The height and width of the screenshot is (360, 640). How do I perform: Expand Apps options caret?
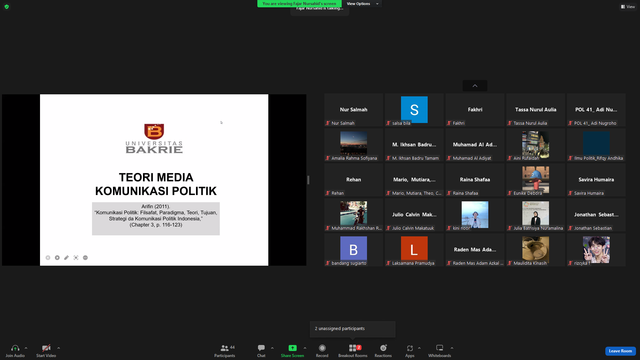pos(419,348)
